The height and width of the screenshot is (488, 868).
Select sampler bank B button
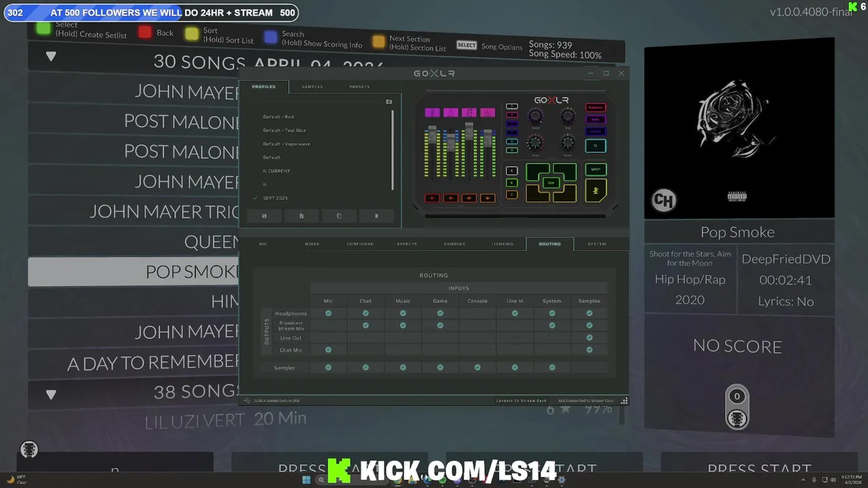tap(512, 183)
